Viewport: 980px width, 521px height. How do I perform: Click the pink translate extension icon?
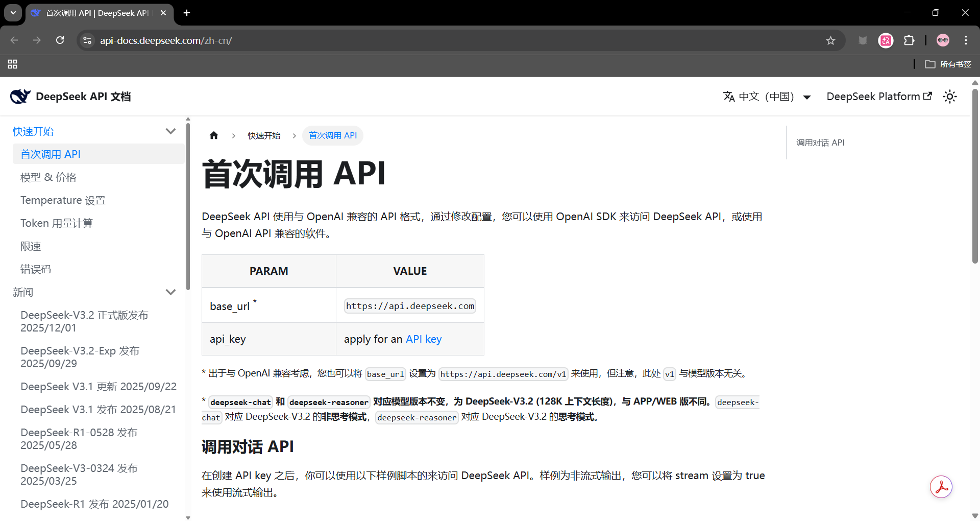point(886,40)
